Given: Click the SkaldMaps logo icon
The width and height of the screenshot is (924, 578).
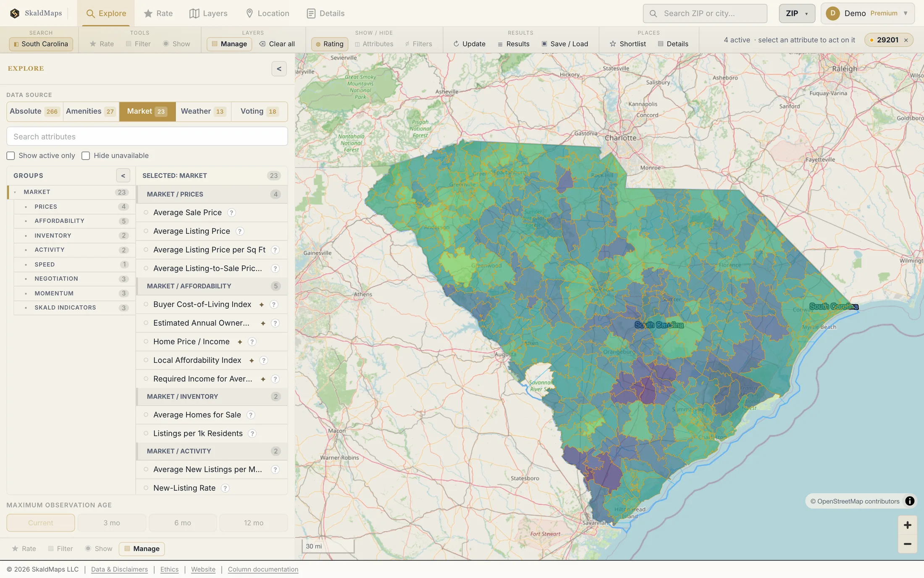Looking at the screenshot, I should click(x=15, y=13).
